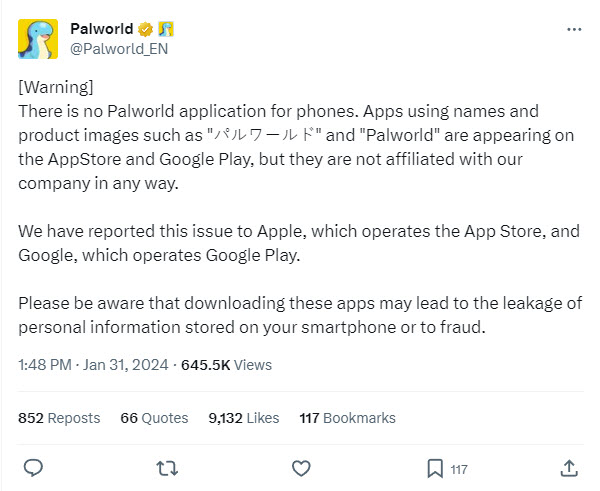Click the gold verified badge next to Palworld
The height and width of the screenshot is (491, 600).
[x=145, y=29]
